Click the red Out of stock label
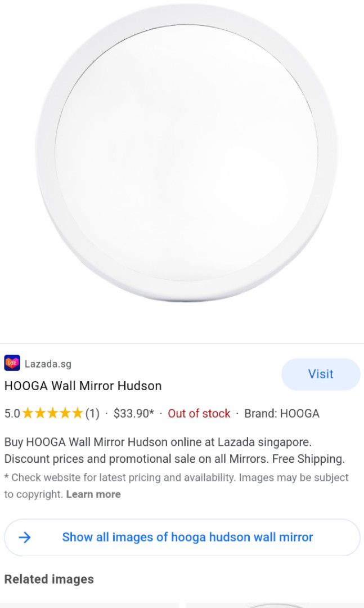This screenshot has width=364, height=608. 199,413
